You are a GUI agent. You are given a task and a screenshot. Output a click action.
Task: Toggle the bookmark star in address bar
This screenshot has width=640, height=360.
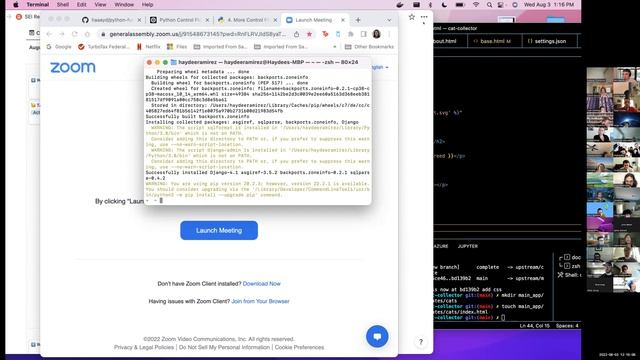click(309, 34)
